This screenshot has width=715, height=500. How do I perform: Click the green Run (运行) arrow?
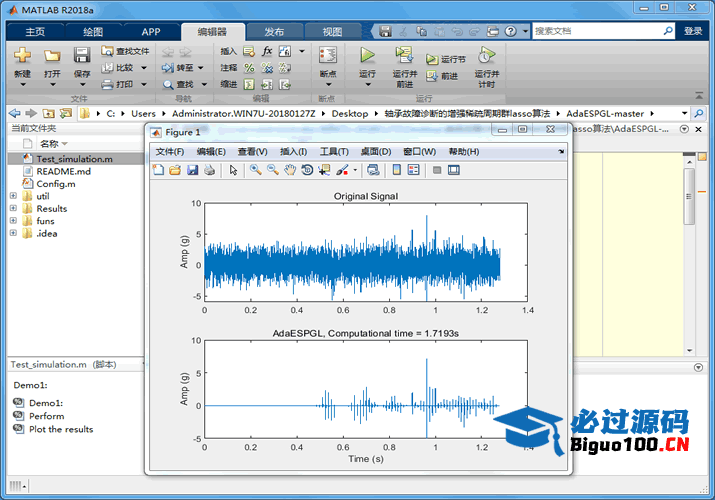click(x=367, y=55)
